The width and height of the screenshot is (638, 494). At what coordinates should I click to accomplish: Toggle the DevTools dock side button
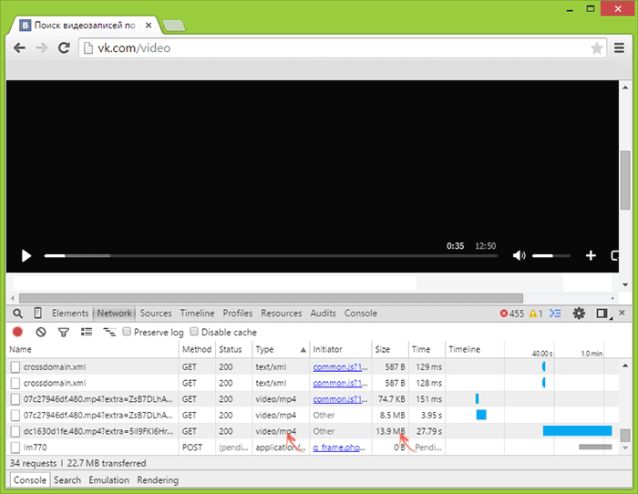point(603,313)
